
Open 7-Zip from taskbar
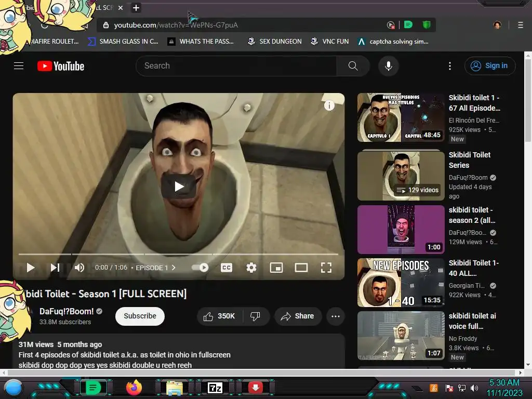pyautogui.click(x=215, y=388)
